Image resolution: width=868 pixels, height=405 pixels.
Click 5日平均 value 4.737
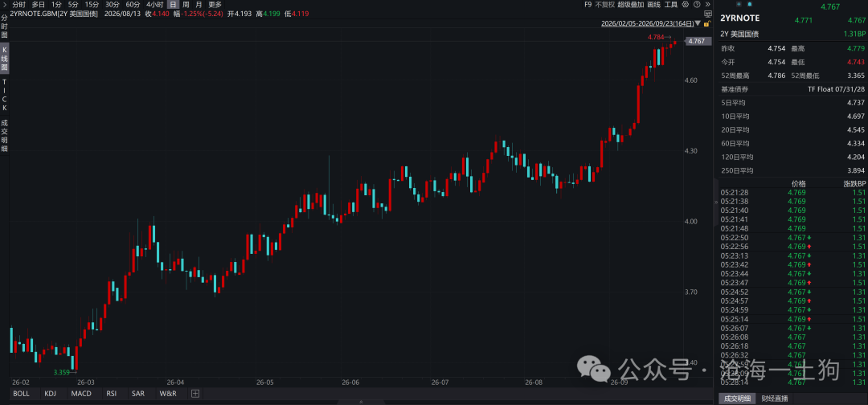[x=856, y=103]
